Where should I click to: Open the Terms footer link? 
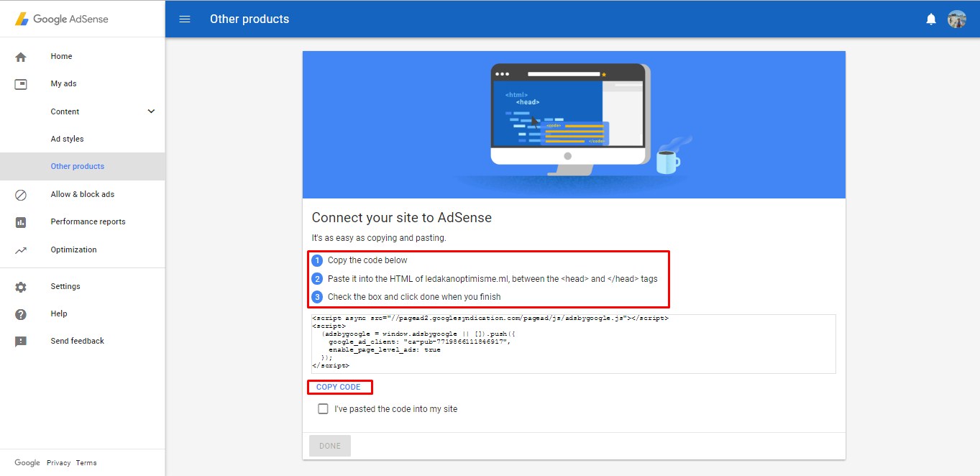coord(86,463)
